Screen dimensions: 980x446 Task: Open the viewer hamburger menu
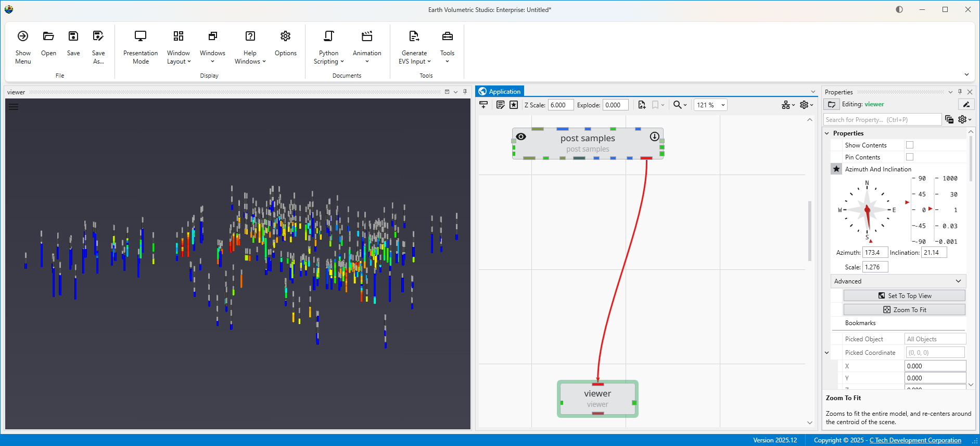click(14, 107)
